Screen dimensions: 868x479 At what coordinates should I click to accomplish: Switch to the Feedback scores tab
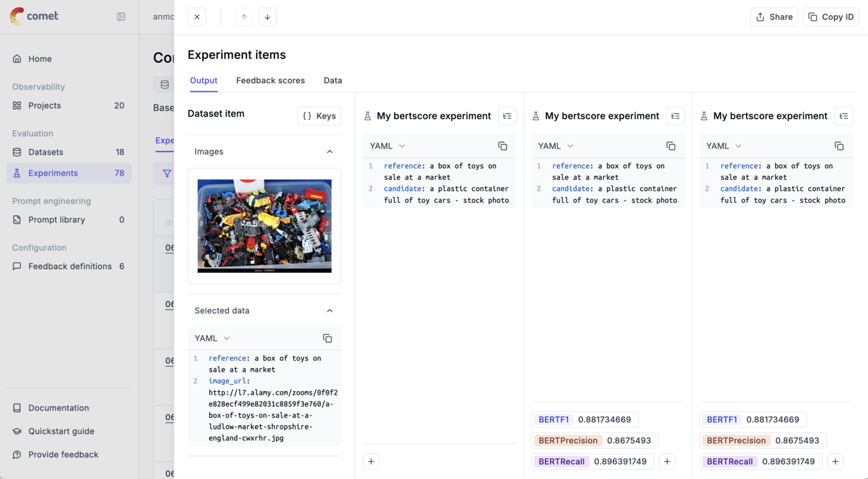pyautogui.click(x=270, y=80)
